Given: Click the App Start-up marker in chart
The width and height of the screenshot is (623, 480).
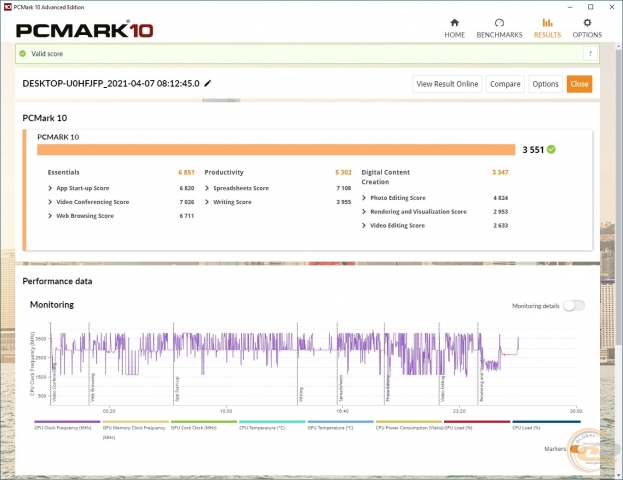Looking at the screenshot, I should coord(177,389).
